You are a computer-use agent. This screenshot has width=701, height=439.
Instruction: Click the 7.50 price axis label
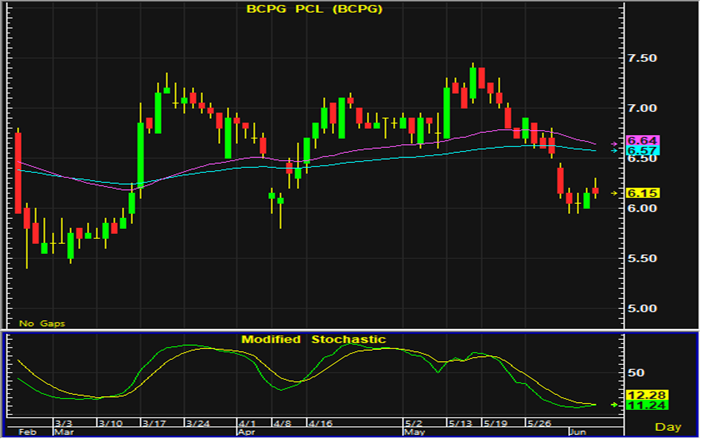click(642, 58)
